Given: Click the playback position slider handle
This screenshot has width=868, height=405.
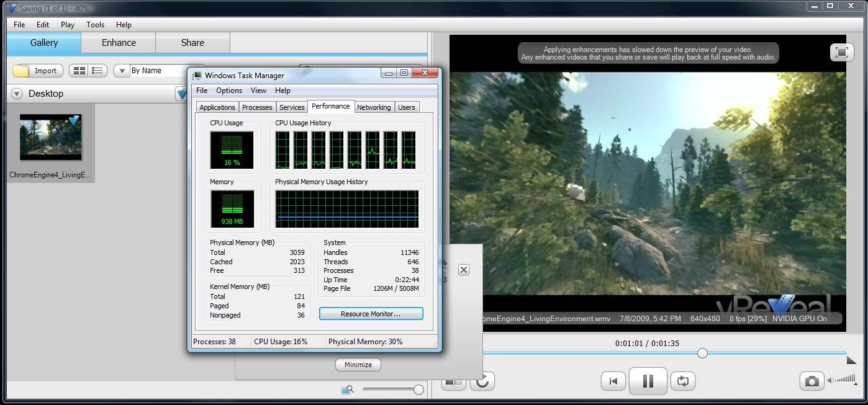Looking at the screenshot, I should [702, 353].
